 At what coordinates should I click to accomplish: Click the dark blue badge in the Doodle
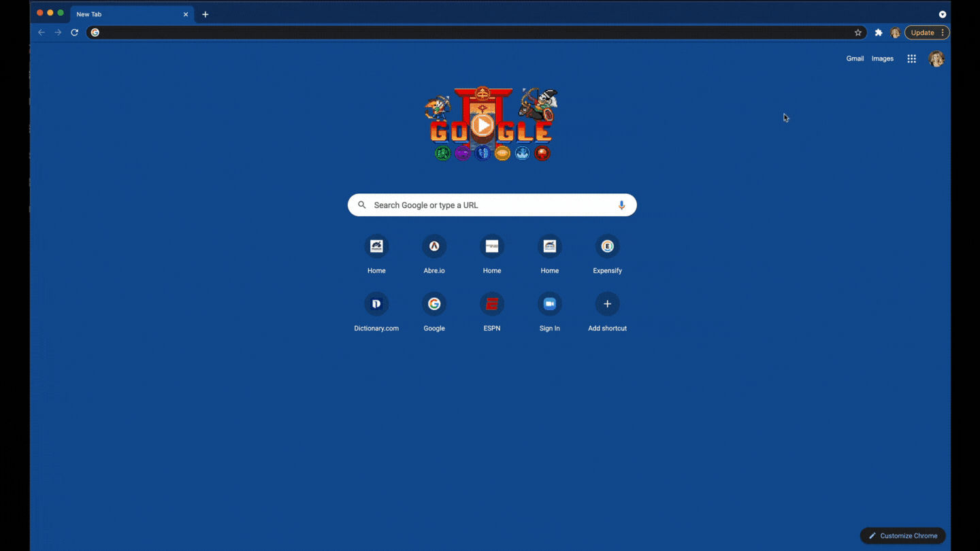point(483,153)
